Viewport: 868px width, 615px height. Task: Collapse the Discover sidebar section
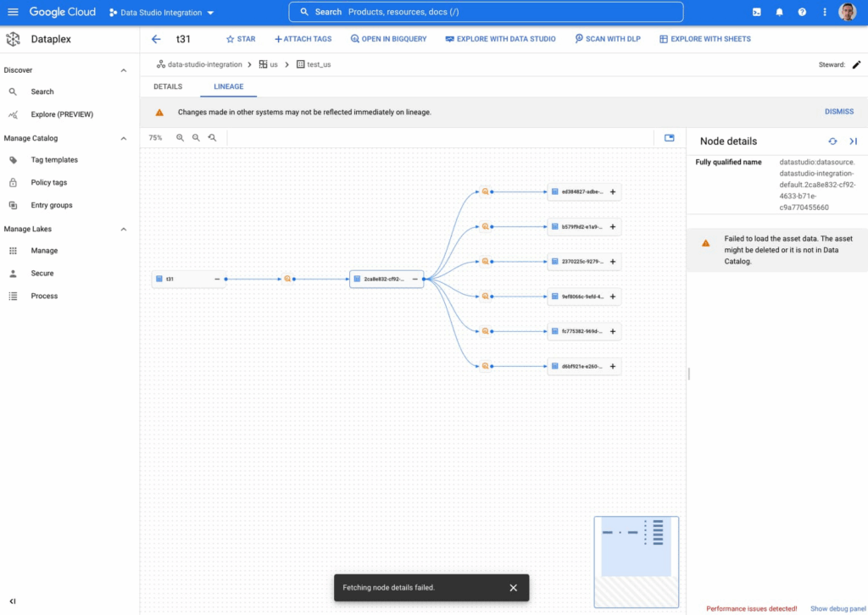coord(124,70)
